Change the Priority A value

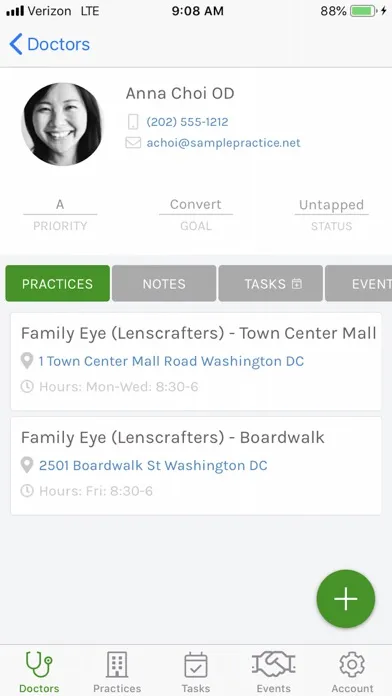(x=60, y=205)
